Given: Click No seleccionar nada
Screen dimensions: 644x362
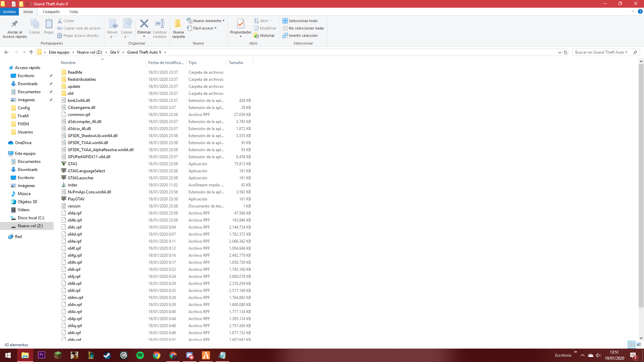Looking at the screenshot, I should [x=303, y=28].
